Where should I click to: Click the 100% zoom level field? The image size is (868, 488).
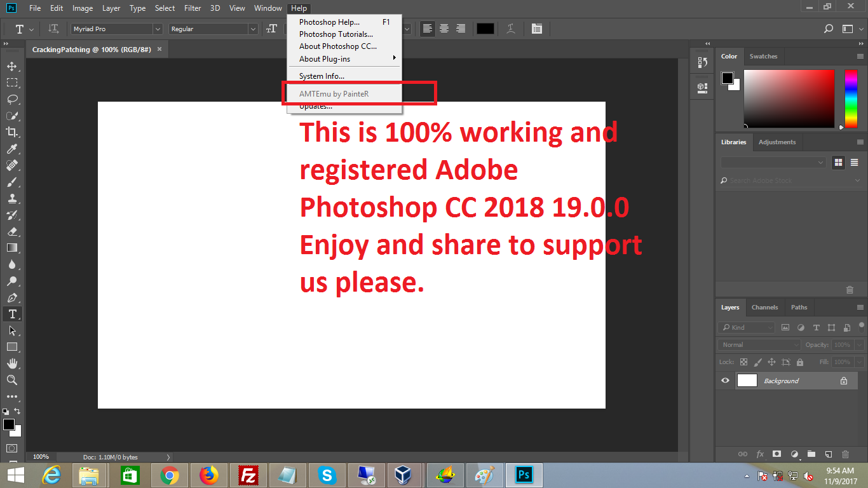click(41, 457)
